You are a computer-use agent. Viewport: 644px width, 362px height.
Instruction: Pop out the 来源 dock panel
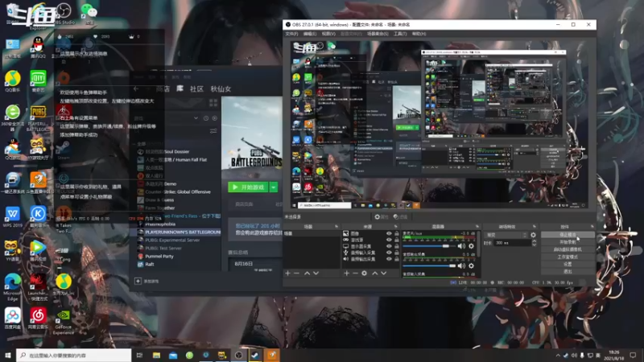tap(396, 227)
